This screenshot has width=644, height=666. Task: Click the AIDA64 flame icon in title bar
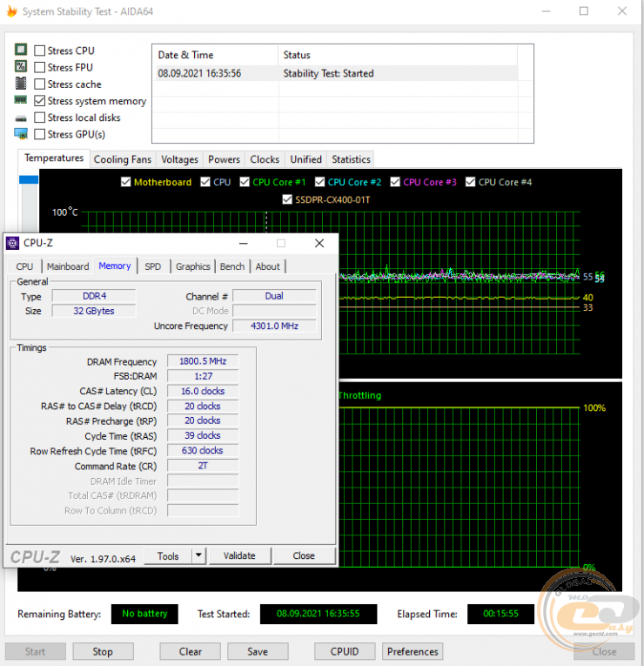12,11
